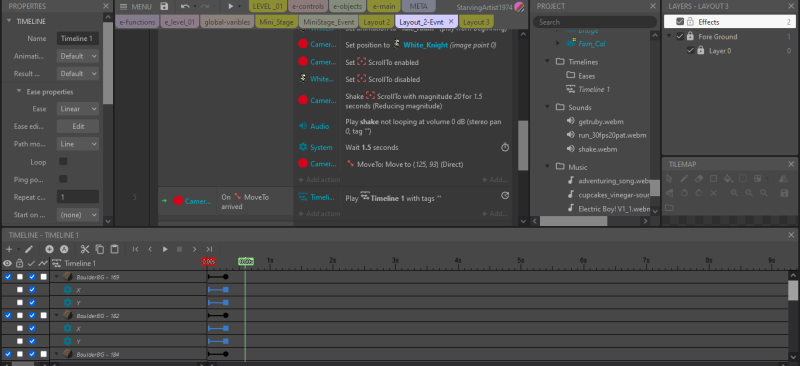Paste keyframes with the clipboard icon
This screenshot has width=800, height=366.
[115, 249]
